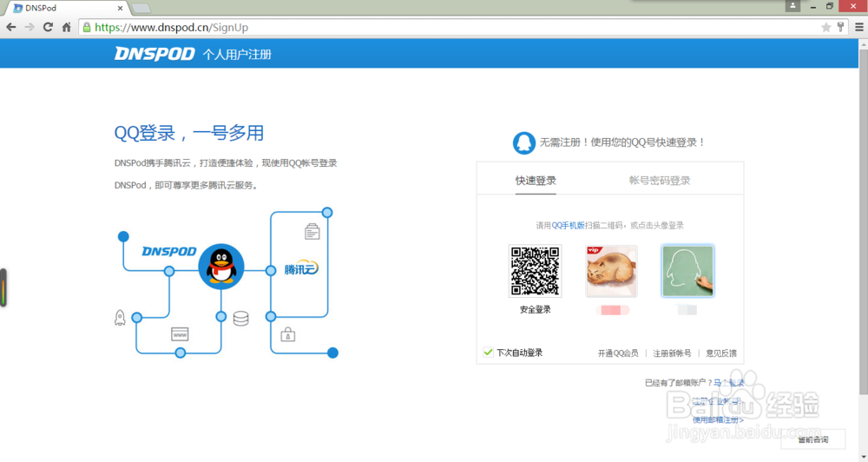The image size is (868, 462).
Task: Click the DNSPOD logo inside the diagram
Action: coord(169,252)
